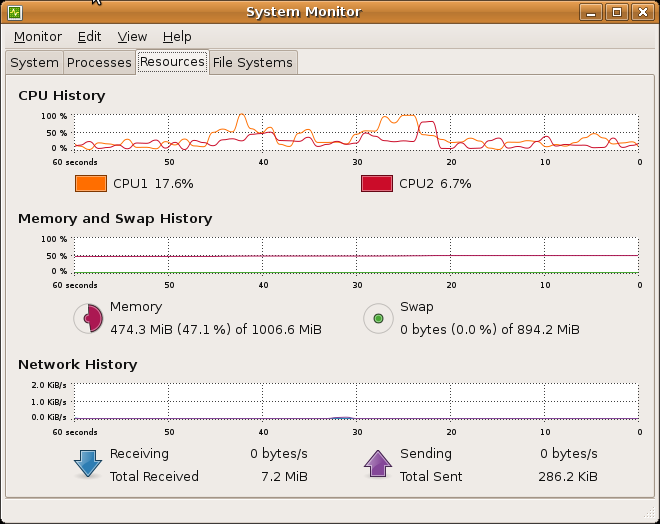Click inside the Network History graph

[357, 402]
